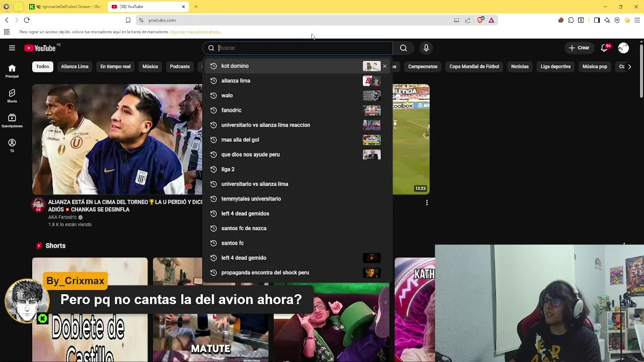This screenshot has width=644, height=362.
Task: Open the Leo AI sparkle icon
Action: click(x=607, y=20)
